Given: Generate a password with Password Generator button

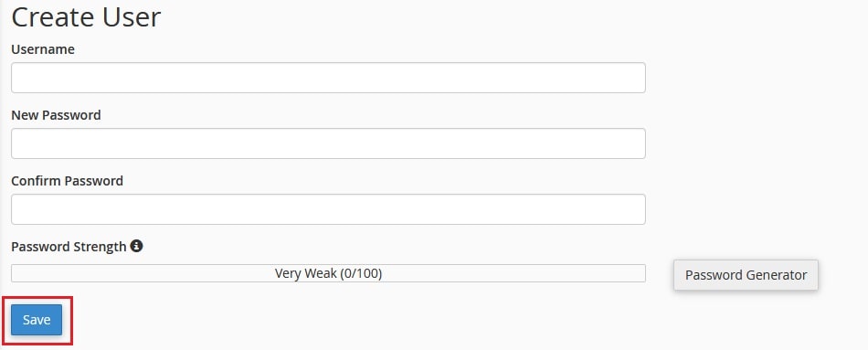Looking at the screenshot, I should point(746,275).
